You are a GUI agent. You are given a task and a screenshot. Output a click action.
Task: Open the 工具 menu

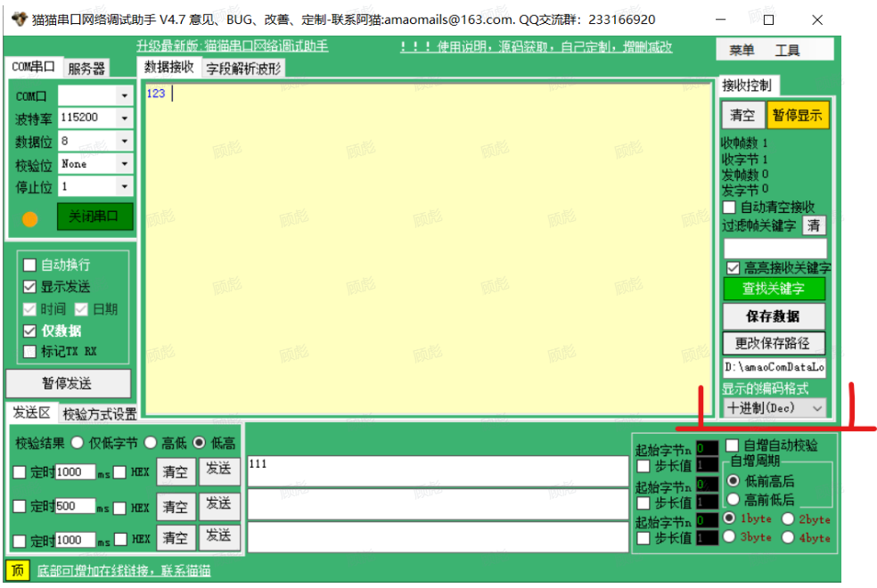[787, 51]
